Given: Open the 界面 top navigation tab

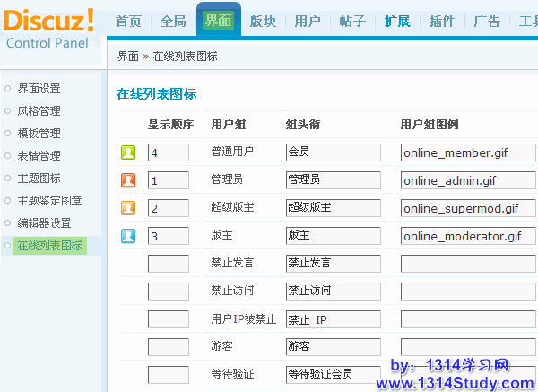Looking at the screenshot, I should click(x=217, y=21).
